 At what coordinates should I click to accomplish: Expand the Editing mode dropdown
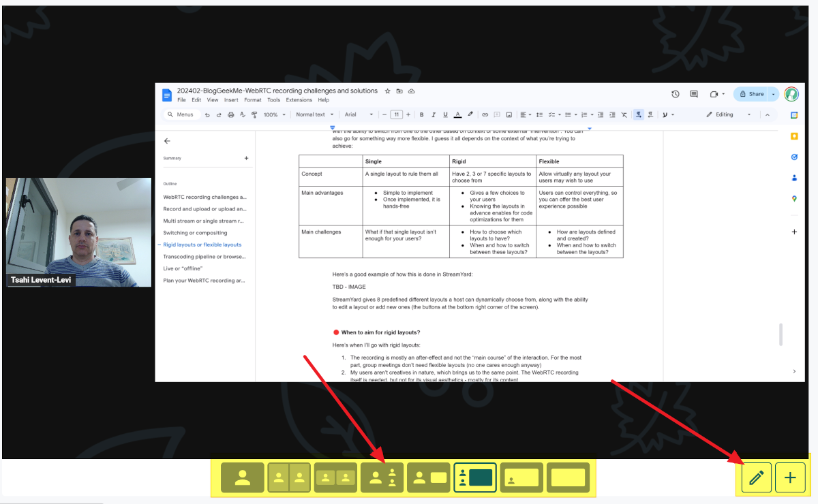(729, 114)
